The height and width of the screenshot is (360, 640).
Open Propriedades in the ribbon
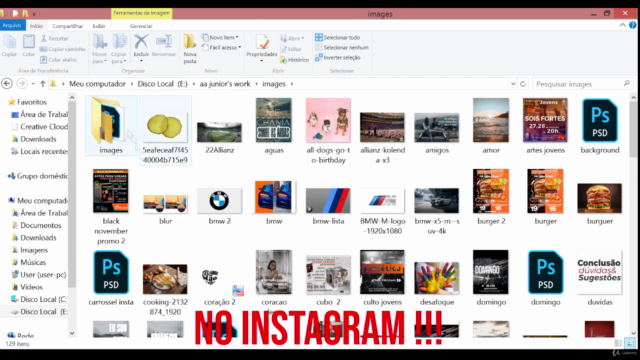click(x=262, y=48)
